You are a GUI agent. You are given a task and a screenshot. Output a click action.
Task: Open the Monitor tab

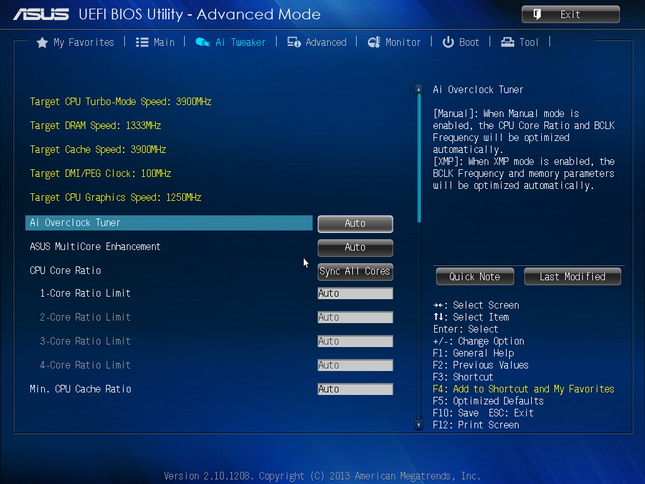click(x=403, y=42)
